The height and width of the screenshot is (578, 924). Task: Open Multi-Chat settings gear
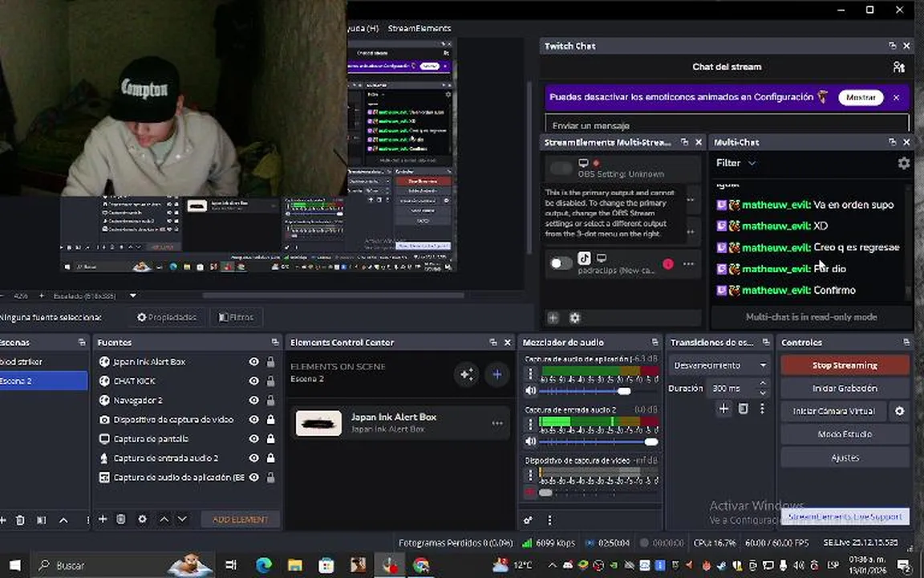click(x=903, y=164)
